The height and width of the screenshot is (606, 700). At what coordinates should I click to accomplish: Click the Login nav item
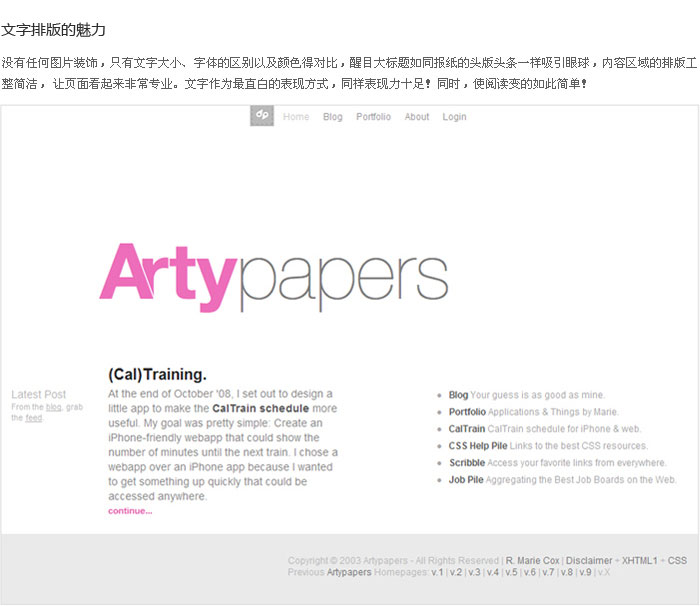pos(454,117)
